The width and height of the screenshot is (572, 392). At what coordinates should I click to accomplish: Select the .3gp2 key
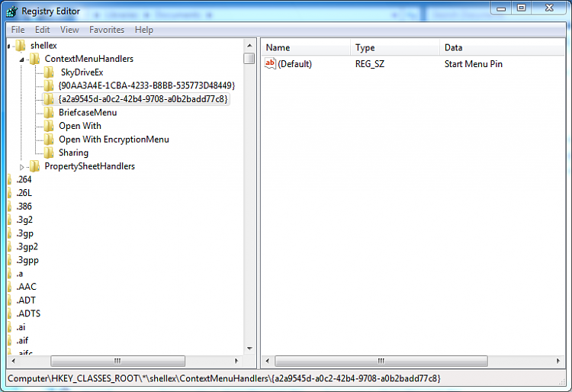(27, 247)
